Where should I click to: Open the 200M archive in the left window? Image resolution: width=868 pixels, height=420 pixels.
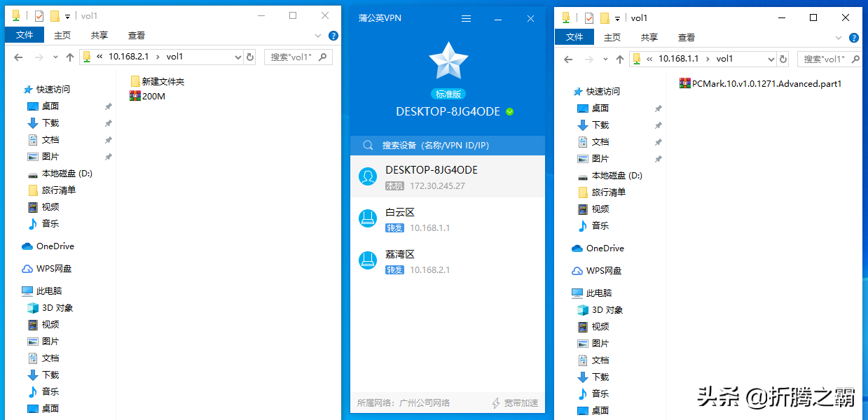(x=147, y=96)
